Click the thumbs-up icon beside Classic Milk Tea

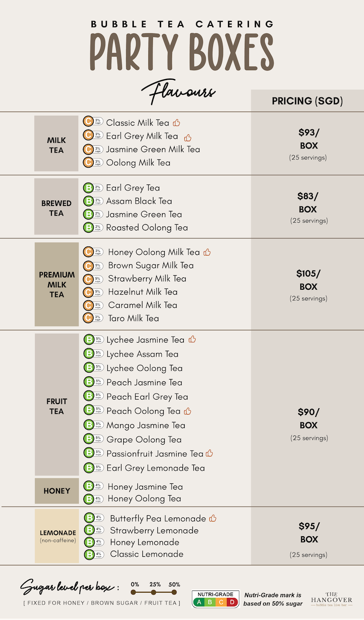177,123
